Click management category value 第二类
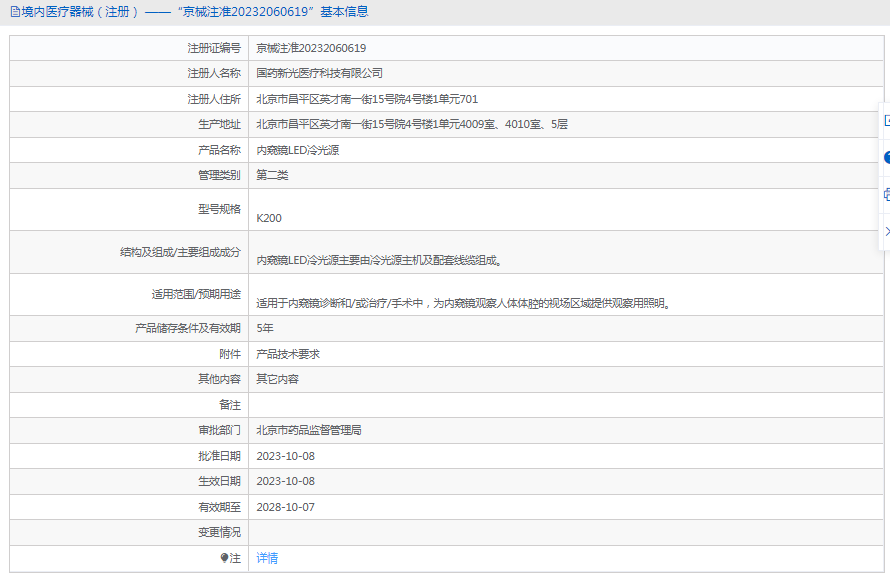Screen dimensions: 890x578 272,175
